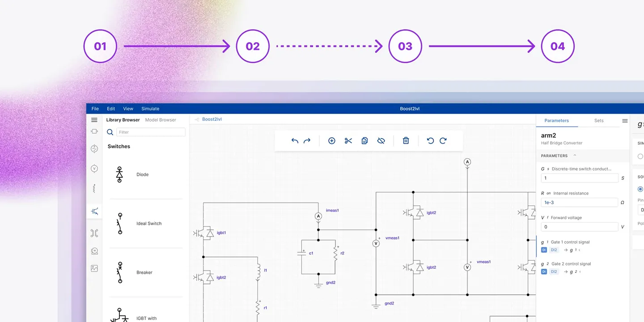Open the voltmeter measurements category in sidebar

coord(94,169)
